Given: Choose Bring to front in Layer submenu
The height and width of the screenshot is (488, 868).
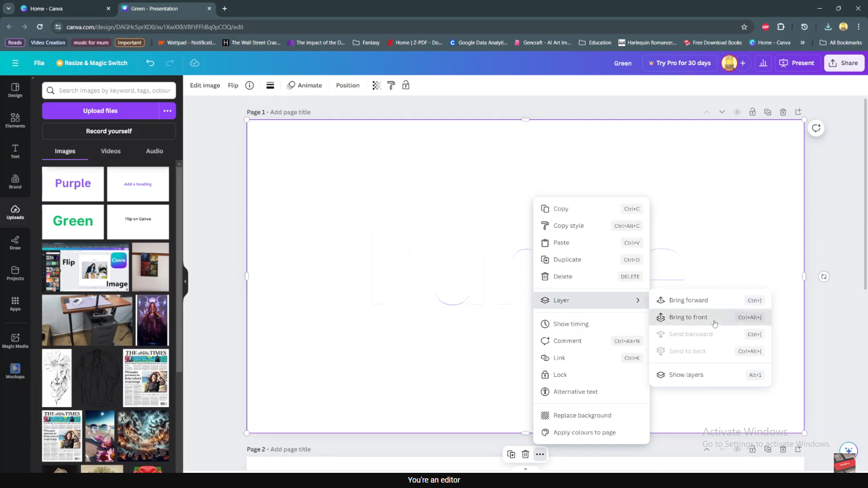Looking at the screenshot, I should (688, 317).
